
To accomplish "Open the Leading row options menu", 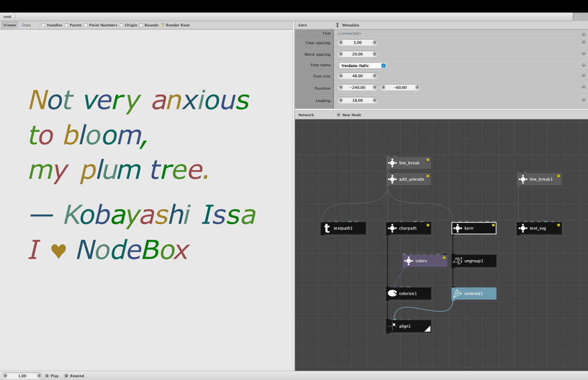I will click(583, 100).
